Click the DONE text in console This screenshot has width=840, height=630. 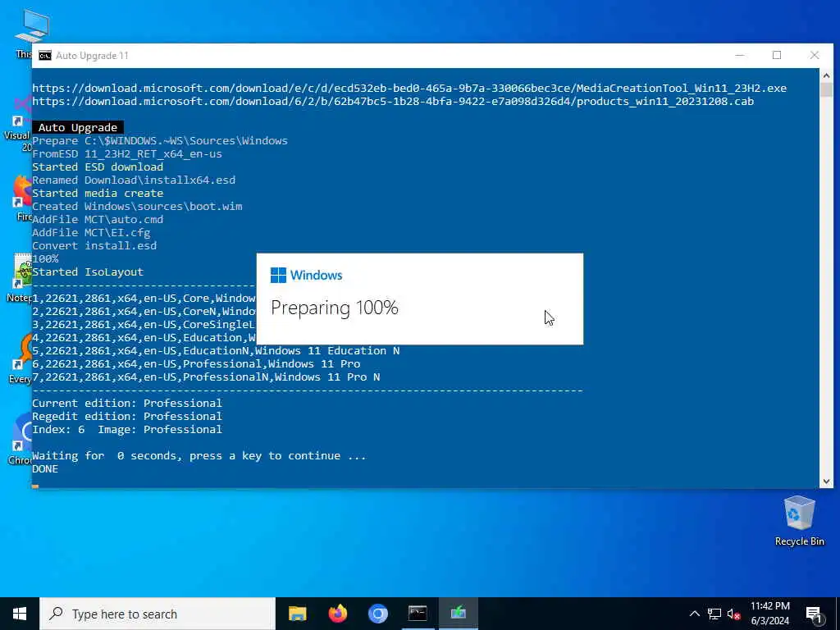pos(45,468)
